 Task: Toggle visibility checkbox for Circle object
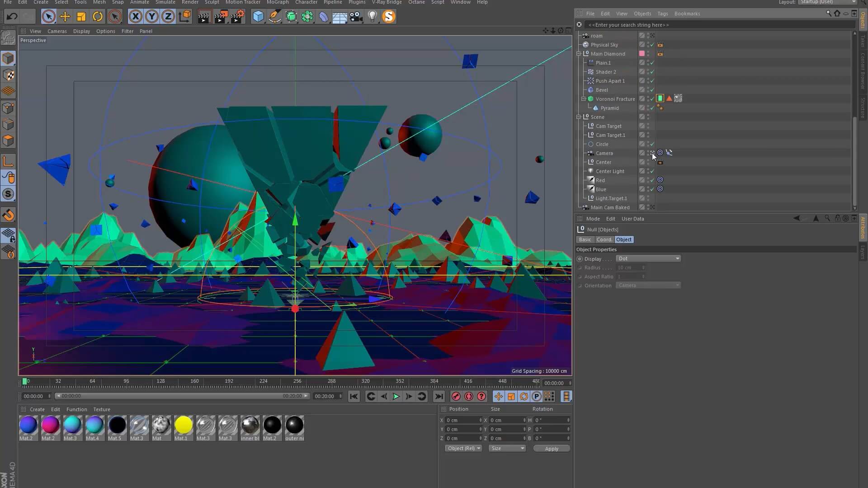(x=651, y=144)
